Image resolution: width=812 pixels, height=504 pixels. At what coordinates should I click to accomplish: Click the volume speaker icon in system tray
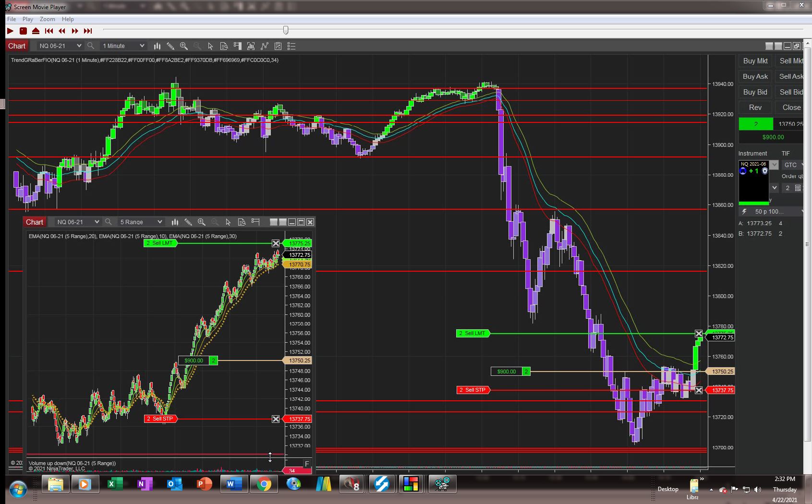point(758,490)
